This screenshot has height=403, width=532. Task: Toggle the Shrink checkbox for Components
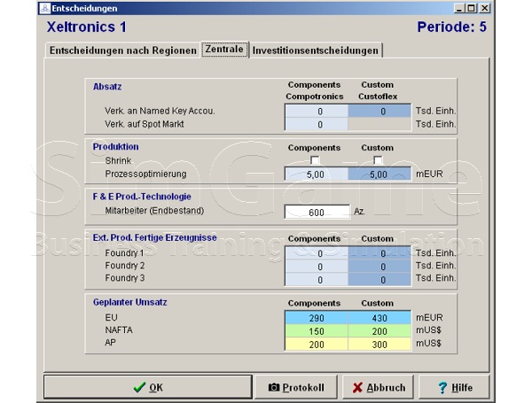tap(315, 160)
